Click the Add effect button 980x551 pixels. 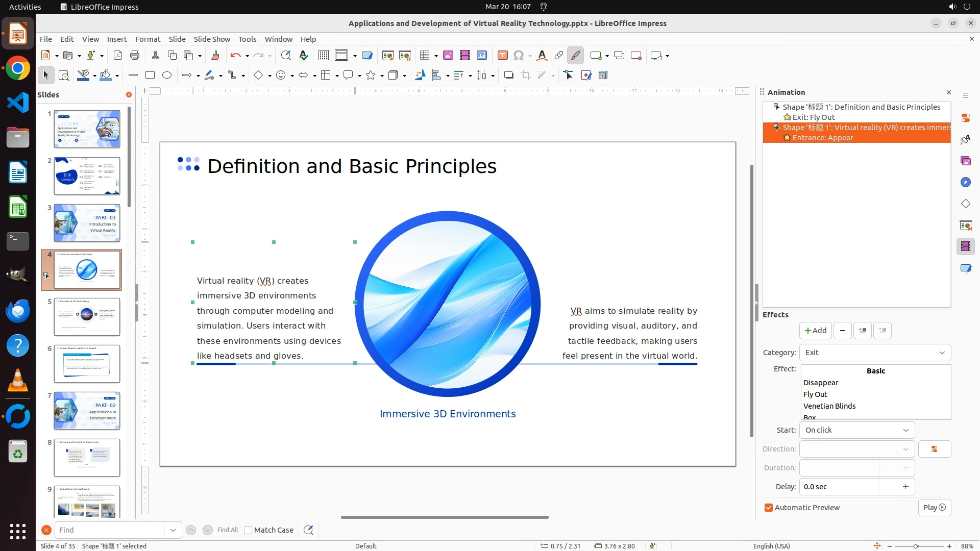pyautogui.click(x=815, y=331)
